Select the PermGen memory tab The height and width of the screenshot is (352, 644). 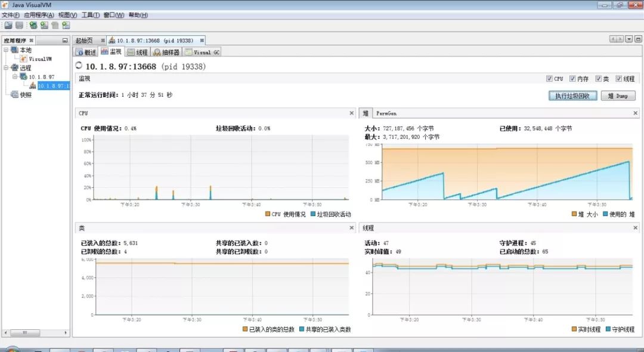[x=386, y=113]
